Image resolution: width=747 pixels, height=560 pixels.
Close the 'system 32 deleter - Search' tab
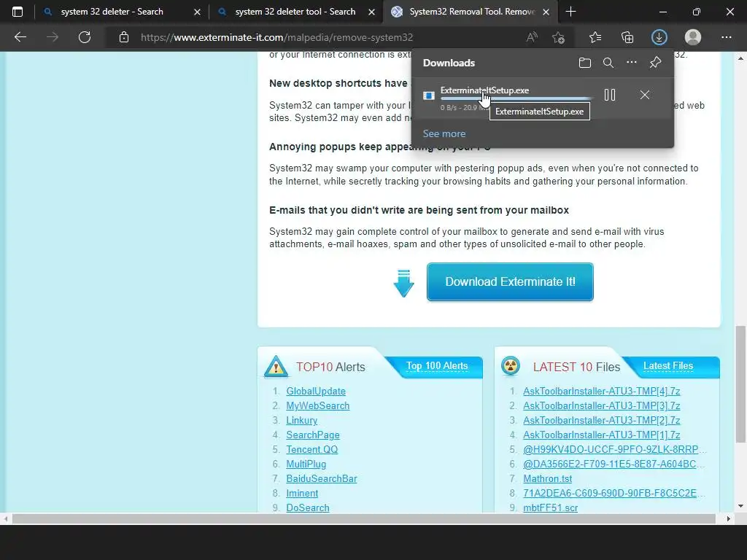(197, 12)
